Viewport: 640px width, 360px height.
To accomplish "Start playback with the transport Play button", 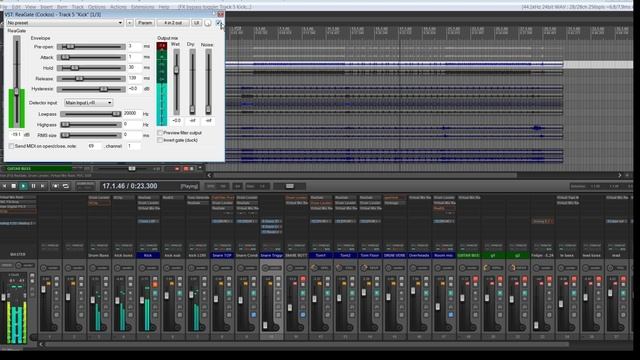I will (x=23, y=186).
